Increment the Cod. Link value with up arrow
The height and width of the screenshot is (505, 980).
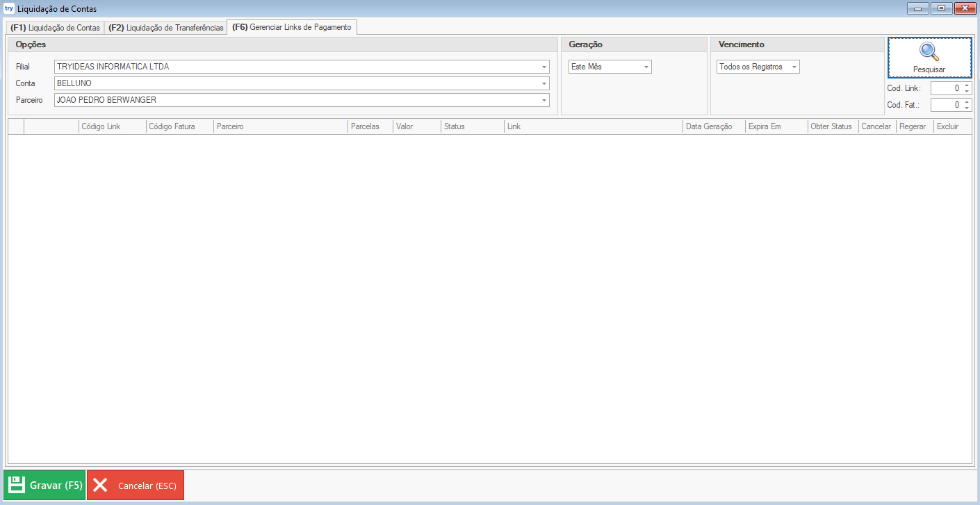pyautogui.click(x=967, y=85)
